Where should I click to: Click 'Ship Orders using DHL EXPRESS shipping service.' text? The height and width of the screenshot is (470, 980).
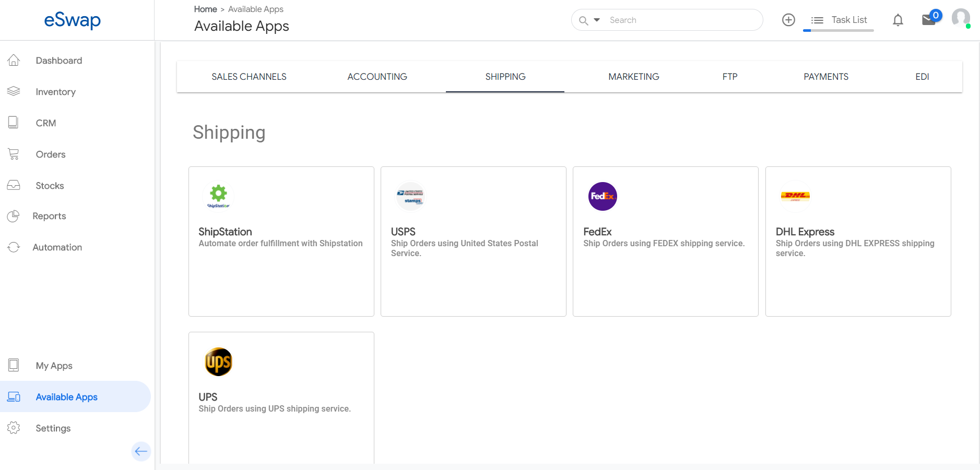[855, 248]
